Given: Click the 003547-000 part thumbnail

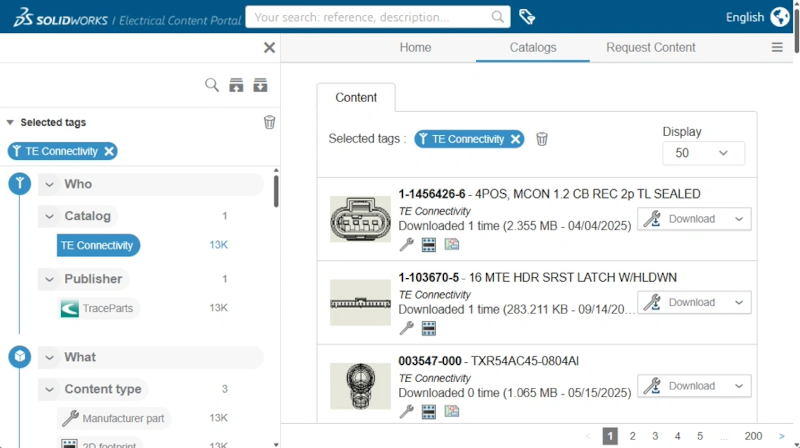Looking at the screenshot, I should click(360, 386).
